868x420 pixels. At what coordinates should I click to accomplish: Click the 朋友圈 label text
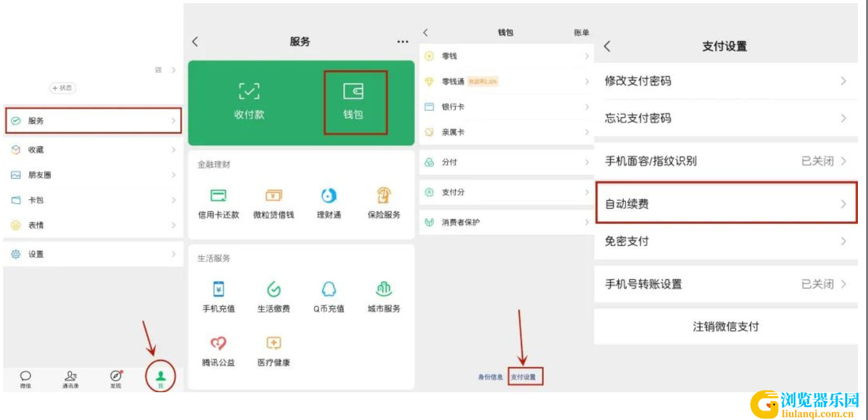pos(40,175)
